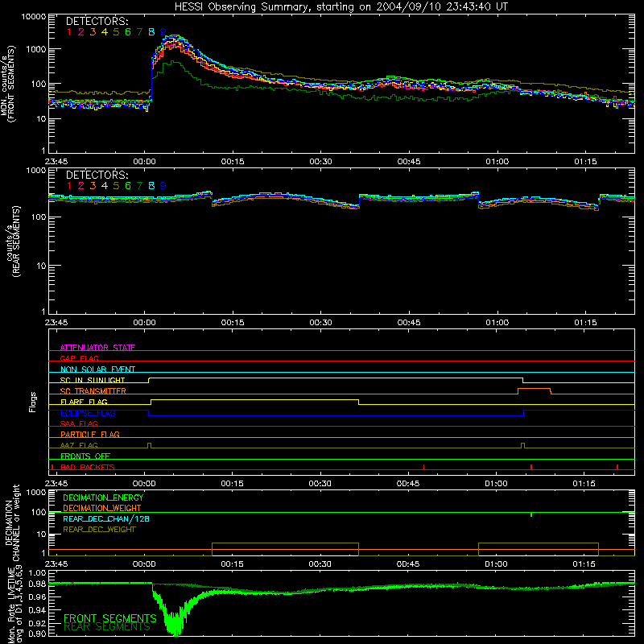Click the 0.96 livetime axis tick label

37,597
